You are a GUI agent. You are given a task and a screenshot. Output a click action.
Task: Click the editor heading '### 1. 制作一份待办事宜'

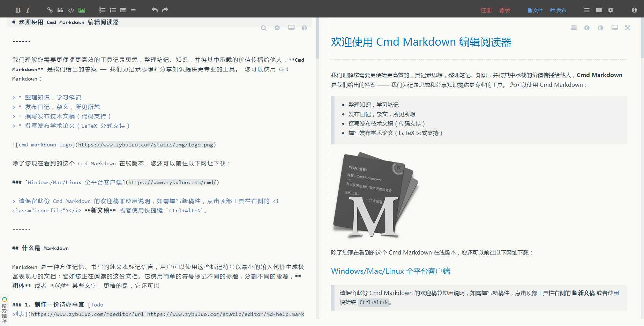(48, 305)
